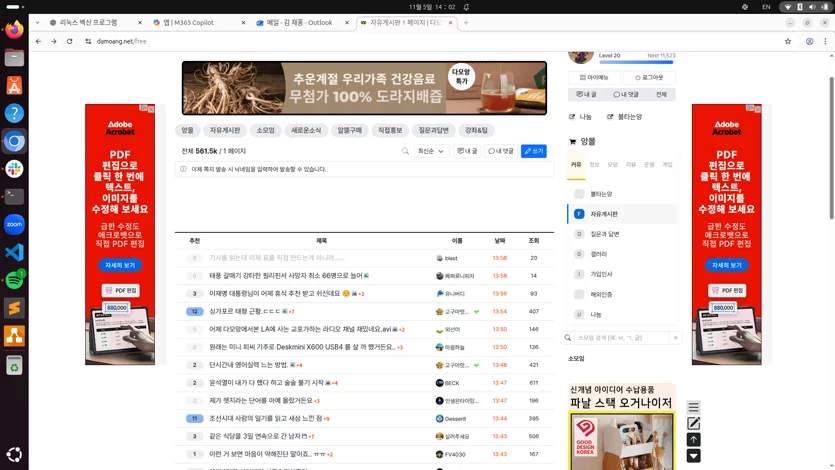Select the 리뷰 sidebar tab

point(631,165)
